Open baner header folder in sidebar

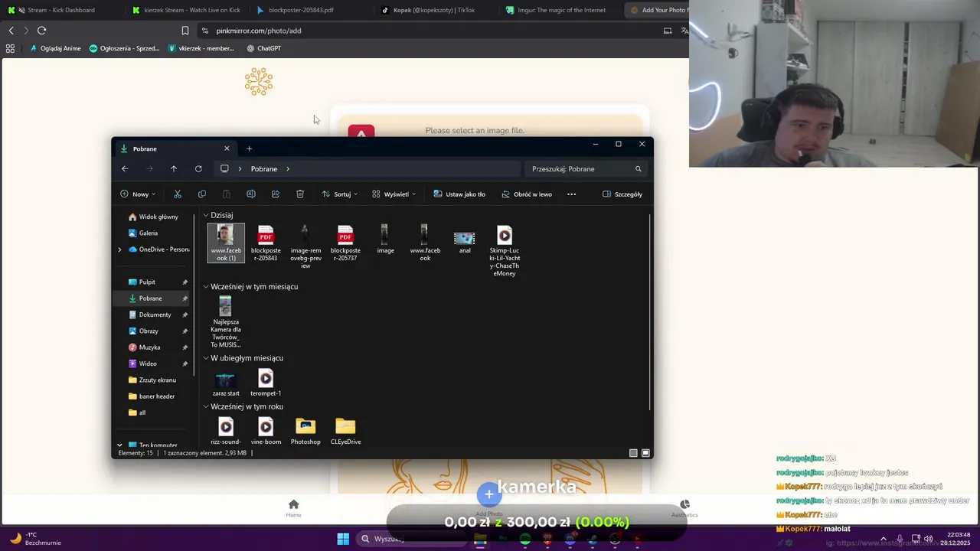tap(157, 396)
